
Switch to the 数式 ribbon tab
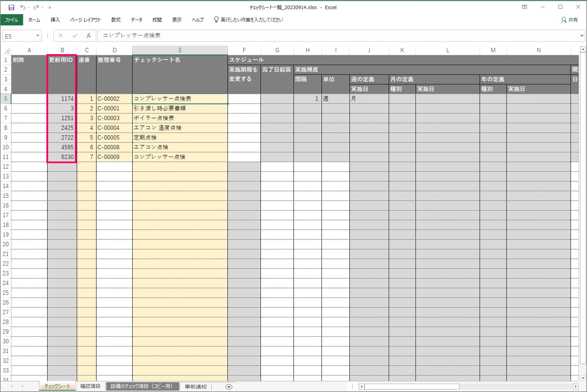(x=116, y=20)
